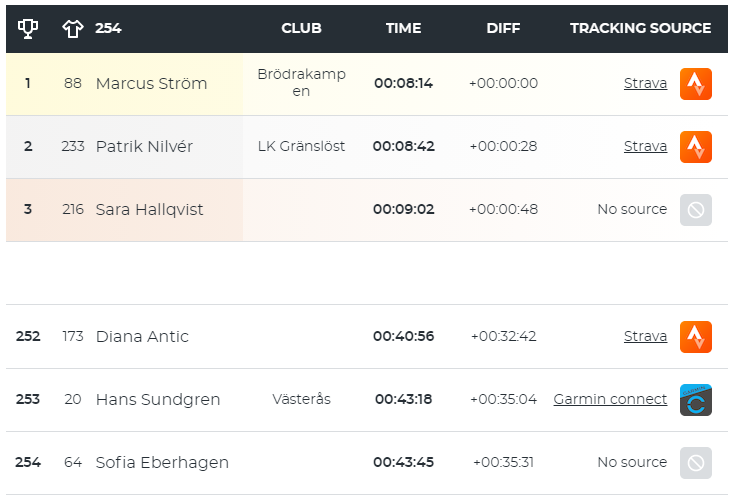This screenshot has width=732, height=501.
Task: Select participant name Marcus Ström
Action: (x=151, y=84)
